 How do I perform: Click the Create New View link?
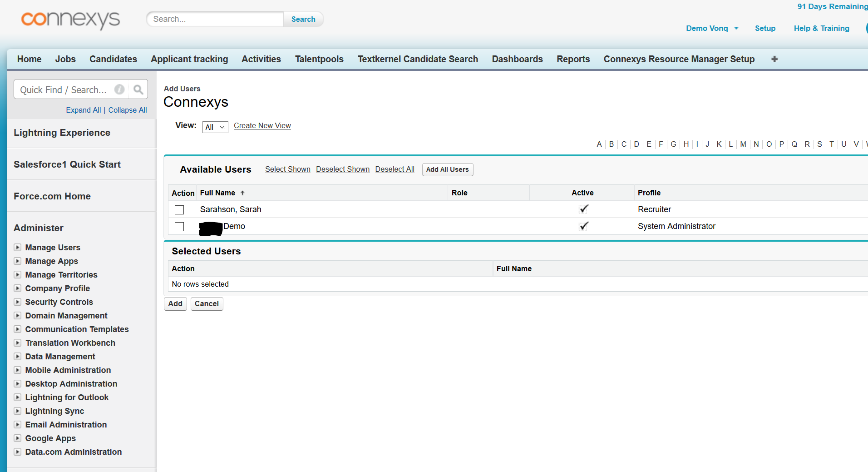tap(262, 126)
